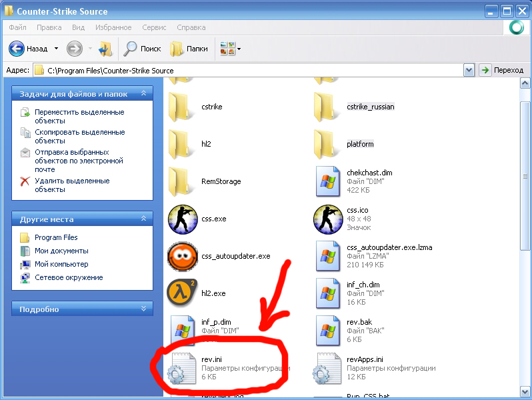Click the Переход go button
This screenshot has height=400, width=532.
pos(502,70)
